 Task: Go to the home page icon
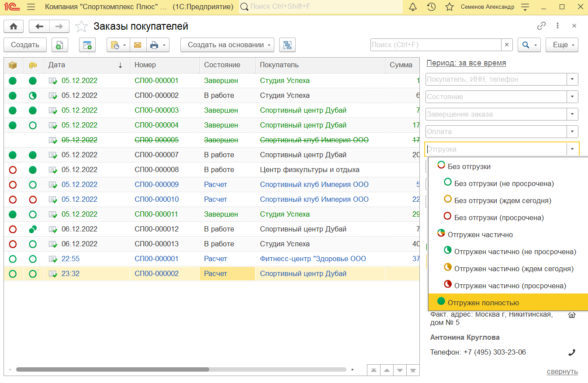coord(14,27)
